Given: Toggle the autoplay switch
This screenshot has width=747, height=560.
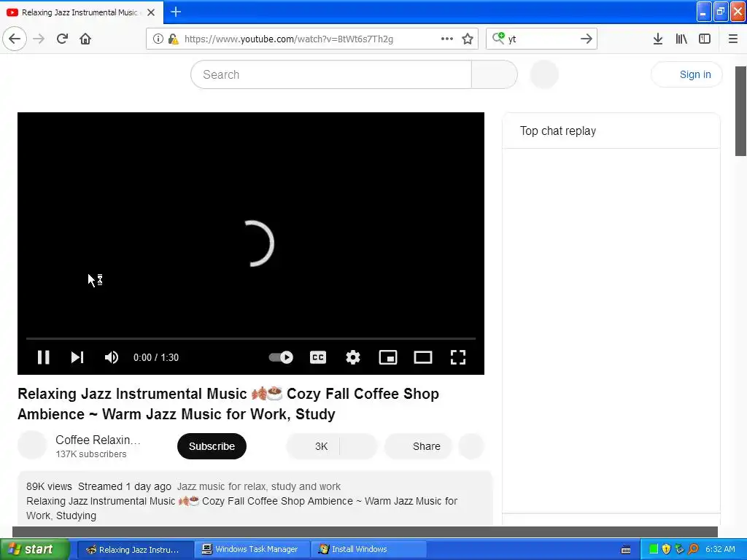Looking at the screenshot, I should [281, 357].
